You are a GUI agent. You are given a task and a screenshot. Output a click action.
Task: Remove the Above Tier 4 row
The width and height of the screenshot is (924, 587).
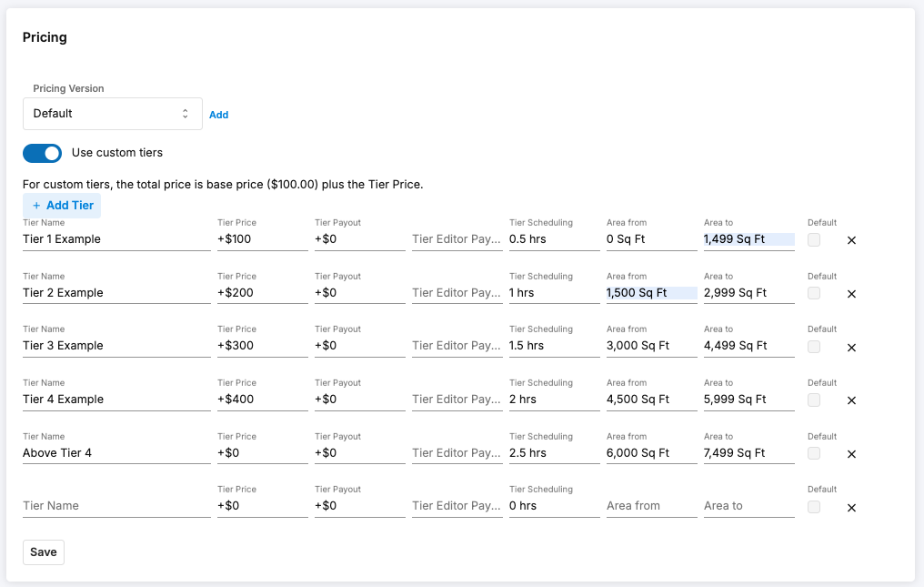[x=851, y=453]
